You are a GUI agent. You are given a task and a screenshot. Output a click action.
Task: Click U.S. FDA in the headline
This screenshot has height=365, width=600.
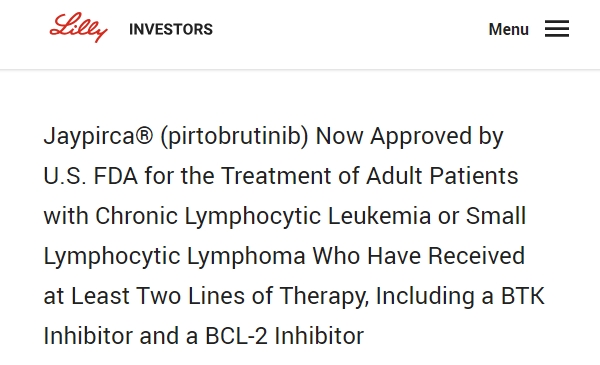tap(91, 176)
